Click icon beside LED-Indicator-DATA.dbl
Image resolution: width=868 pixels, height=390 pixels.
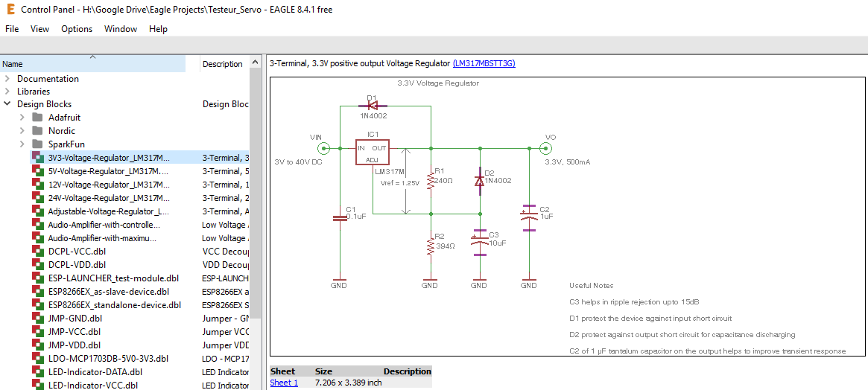[38, 371]
